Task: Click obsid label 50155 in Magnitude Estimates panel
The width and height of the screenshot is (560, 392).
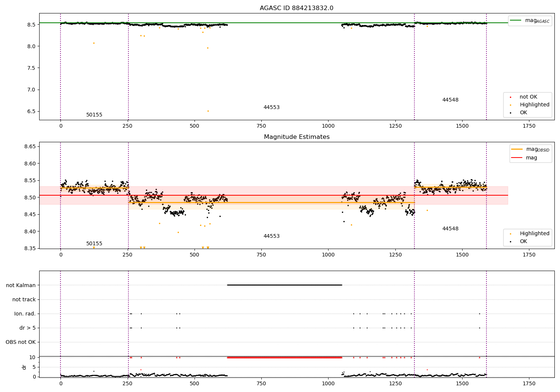Action: [94, 244]
